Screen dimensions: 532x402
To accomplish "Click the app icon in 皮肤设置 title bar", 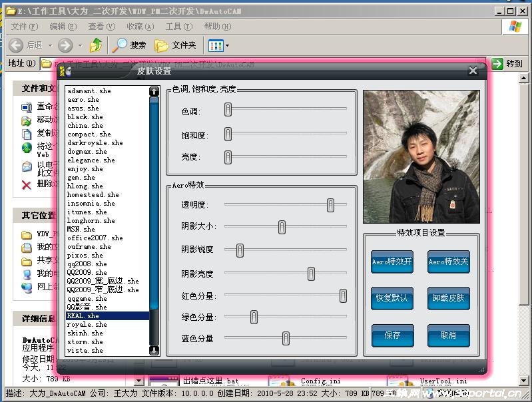I will point(65,71).
